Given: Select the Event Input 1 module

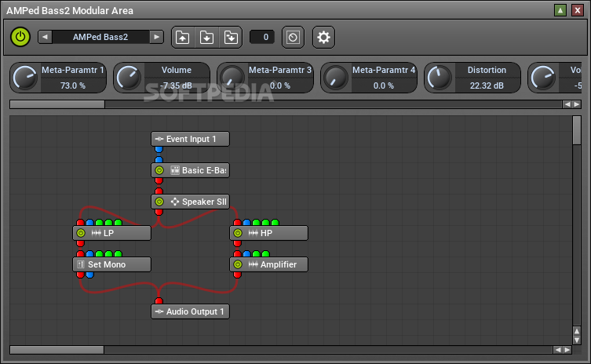Looking at the screenshot, I should tap(191, 139).
